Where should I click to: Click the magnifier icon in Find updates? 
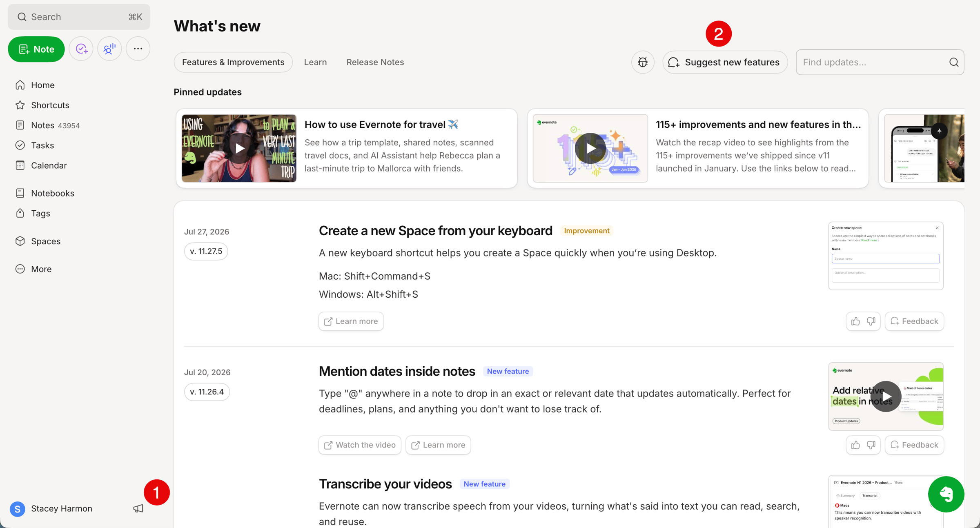pyautogui.click(x=954, y=62)
